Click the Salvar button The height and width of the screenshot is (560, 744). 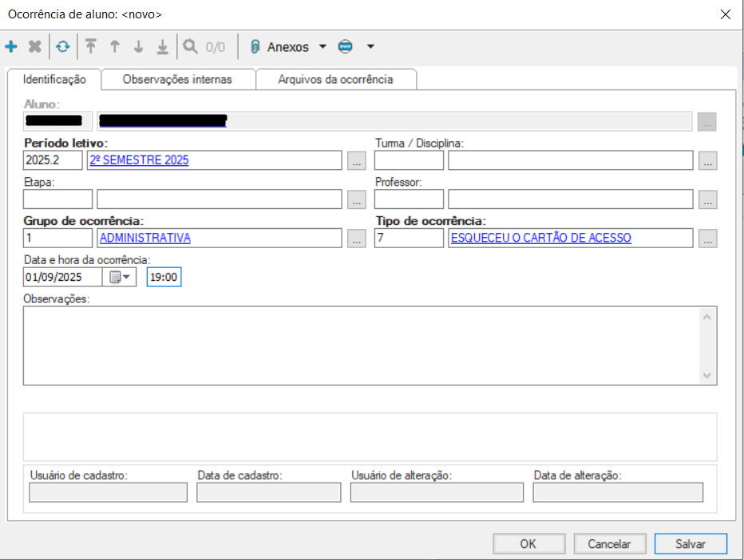coord(690,544)
